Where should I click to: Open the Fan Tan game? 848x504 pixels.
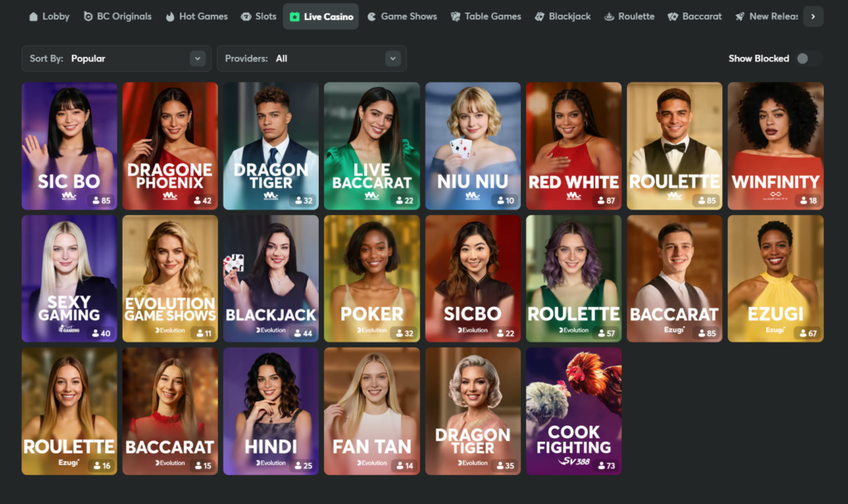pos(372,411)
